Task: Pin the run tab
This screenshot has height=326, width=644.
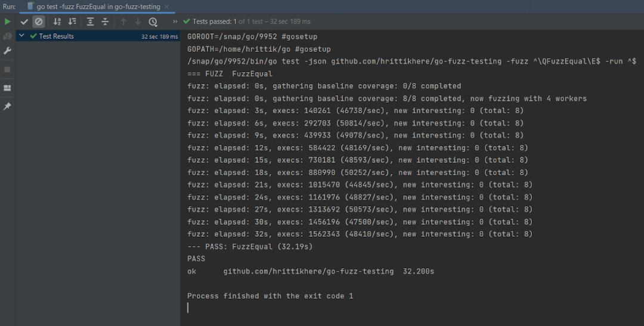Action: point(7,106)
